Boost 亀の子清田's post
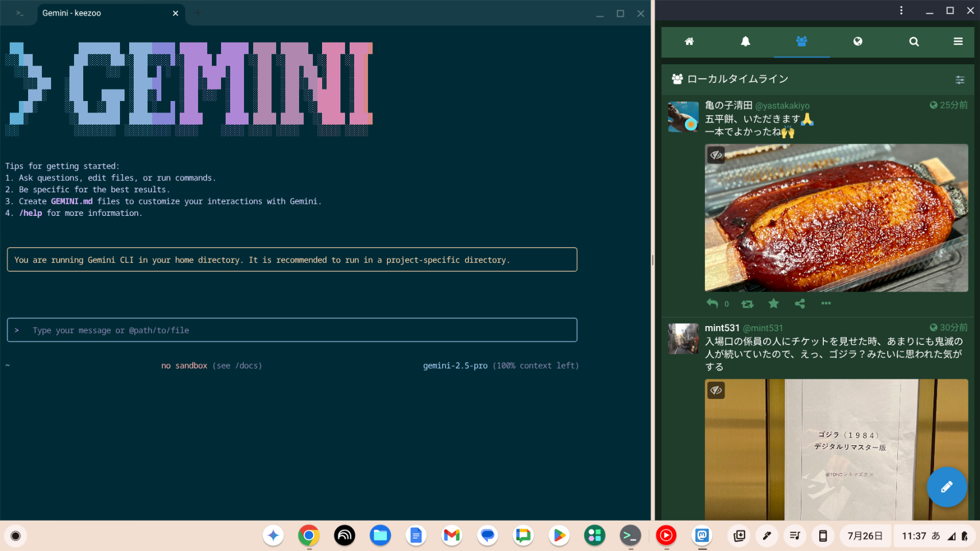The height and width of the screenshot is (551, 980). (x=747, y=304)
